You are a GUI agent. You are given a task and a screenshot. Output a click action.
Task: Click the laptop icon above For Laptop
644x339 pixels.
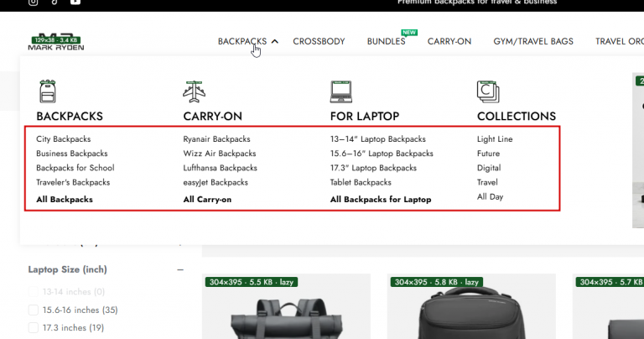click(341, 91)
